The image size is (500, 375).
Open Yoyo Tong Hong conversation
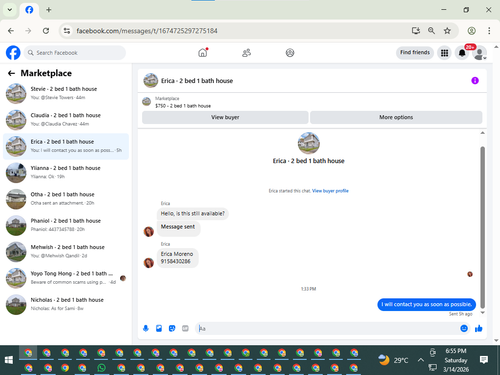66,278
